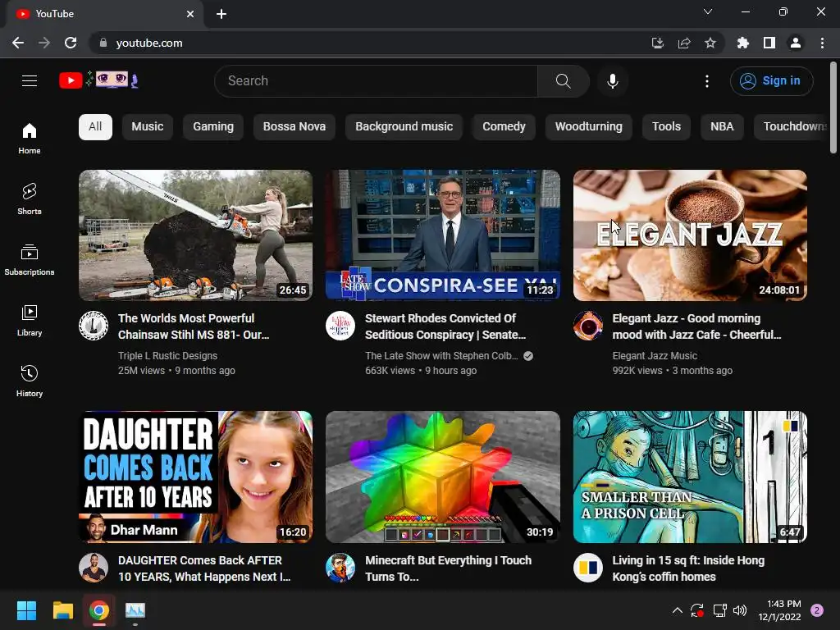The height and width of the screenshot is (630, 840).
Task: Select the Gaming filter chip
Action: click(213, 127)
